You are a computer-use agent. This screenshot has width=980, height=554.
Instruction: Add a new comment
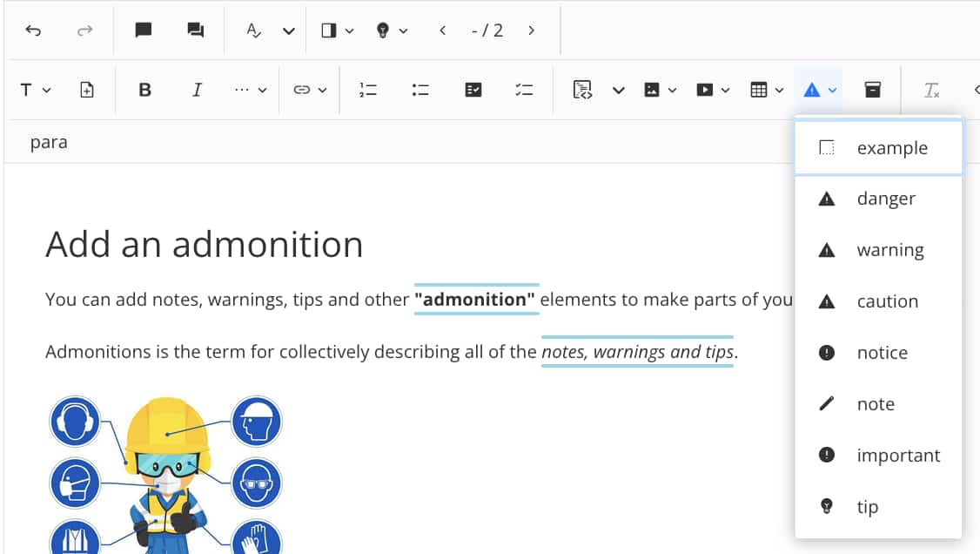coord(142,30)
